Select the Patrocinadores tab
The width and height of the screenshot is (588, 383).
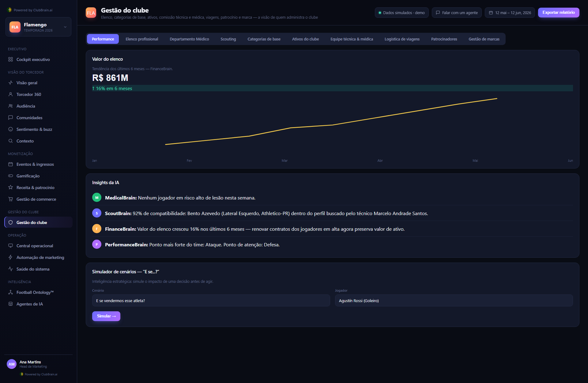pos(444,39)
